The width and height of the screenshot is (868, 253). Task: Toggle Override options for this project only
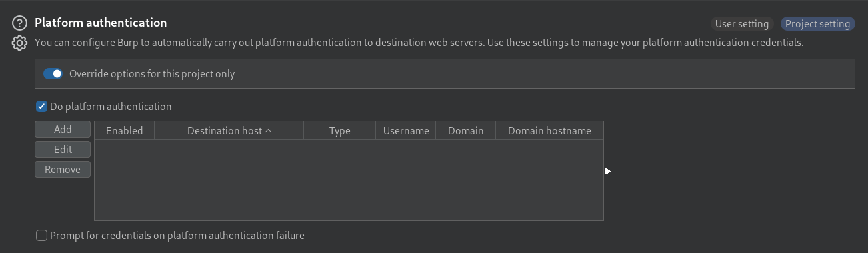pyautogui.click(x=53, y=74)
